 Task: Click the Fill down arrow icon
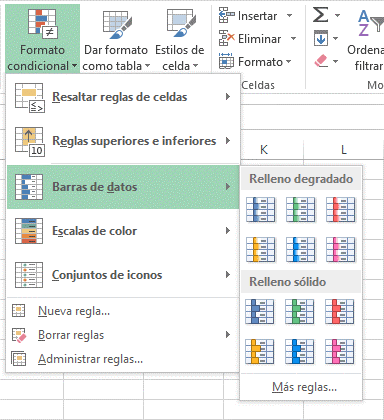click(321, 38)
